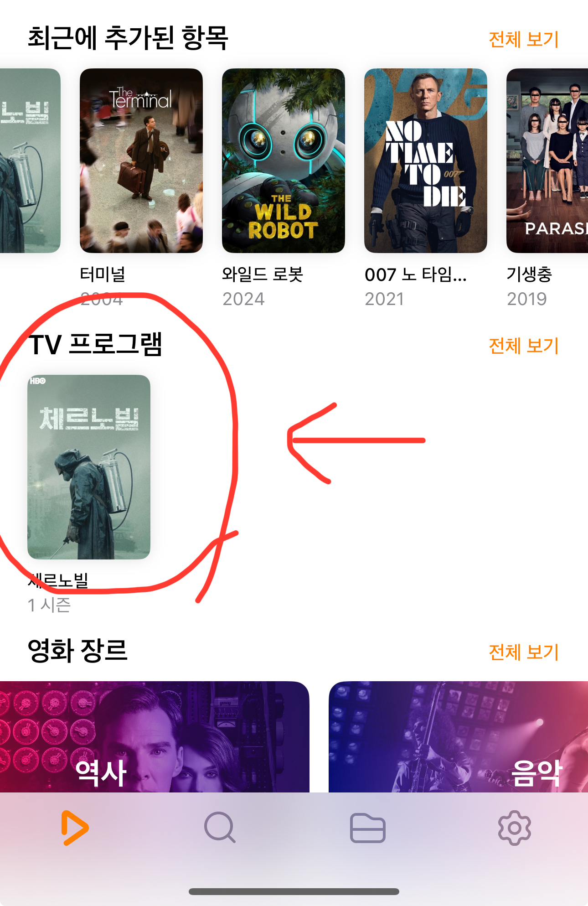Open the Home tab with orange play icon
Screen dimensions: 588x906
point(75,828)
